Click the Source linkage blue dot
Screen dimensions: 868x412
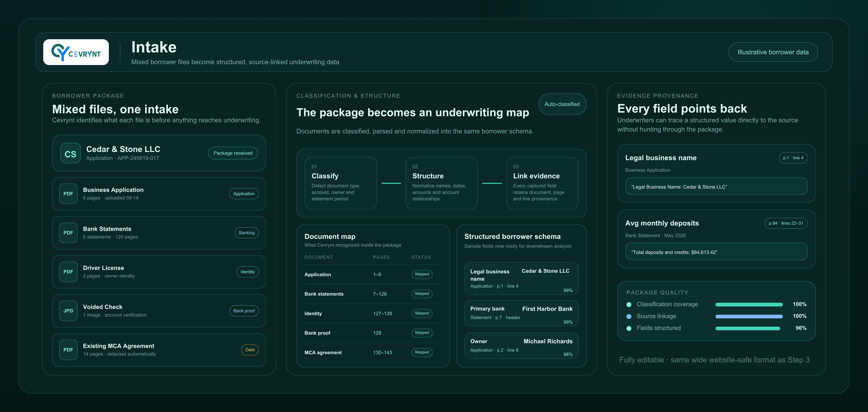[629, 316]
